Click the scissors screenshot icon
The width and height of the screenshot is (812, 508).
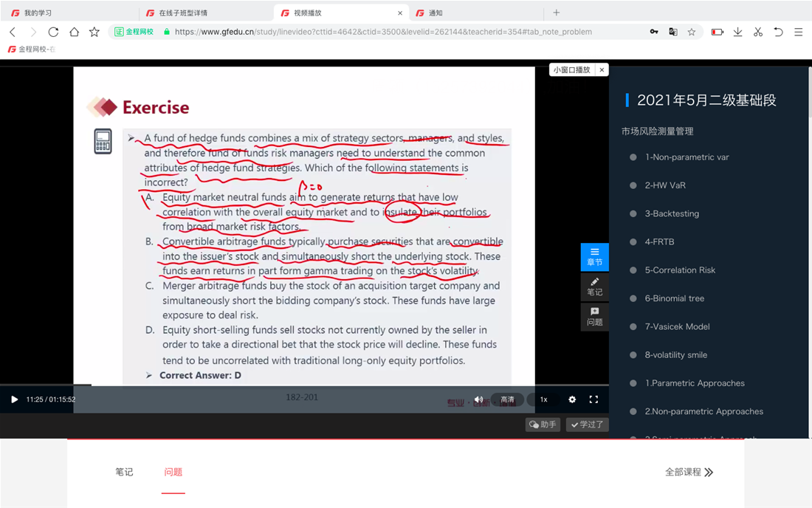(x=758, y=32)
